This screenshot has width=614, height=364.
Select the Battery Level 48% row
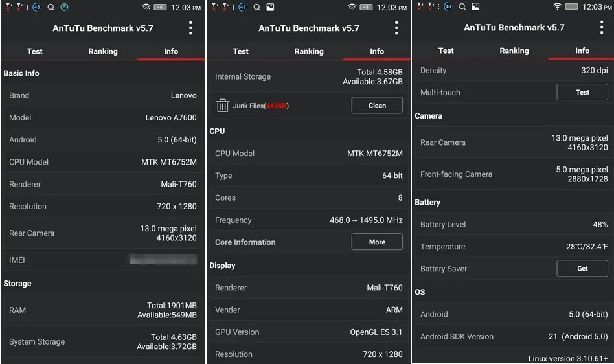514,224
